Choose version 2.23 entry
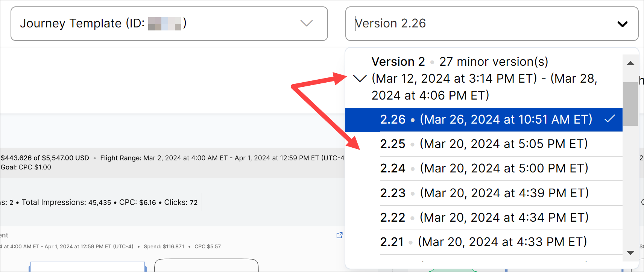The image size is (644, 272). (x=484, y=193)
